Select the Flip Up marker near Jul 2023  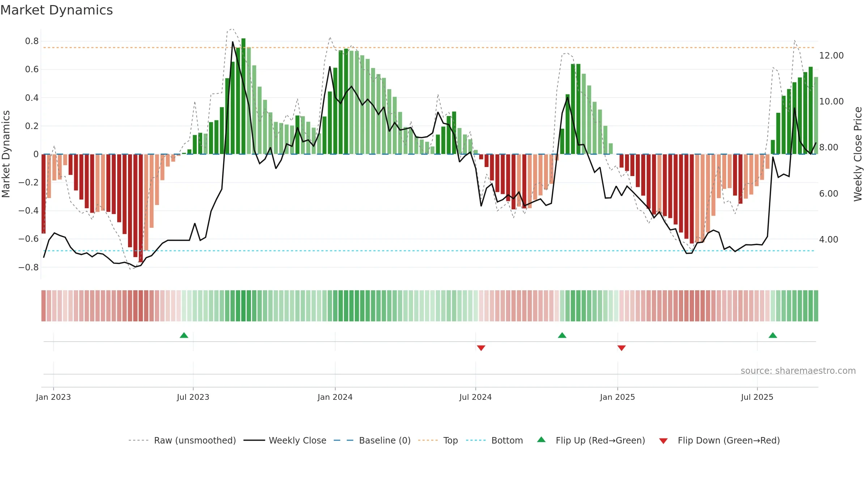coord(184,335)
